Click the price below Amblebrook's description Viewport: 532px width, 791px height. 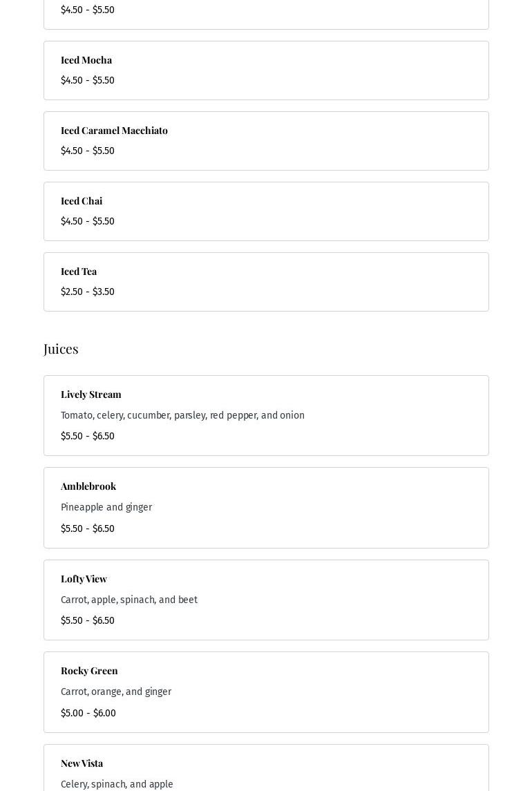pyautogui.click(x=88, y=529)
